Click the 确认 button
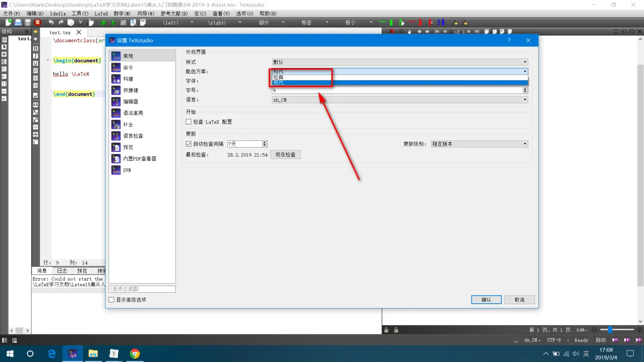The image size is (644, 362). click(486, 300)
